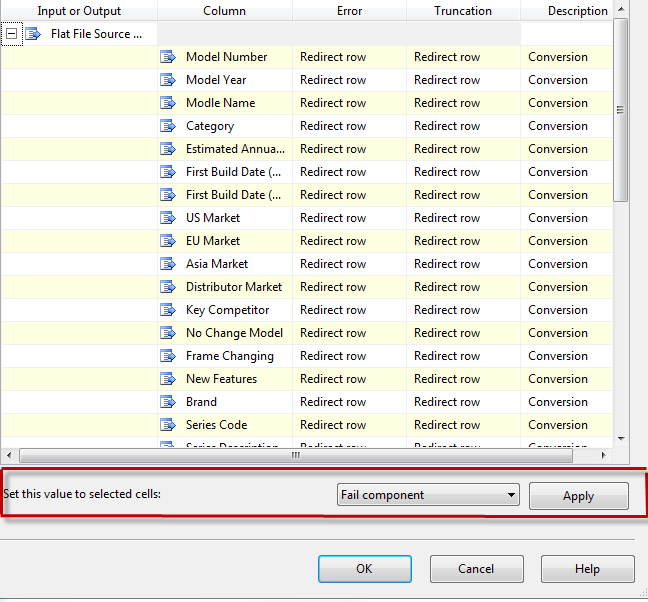Screen dimensions: 648x602
Task: Click the icon next to Model Year
Action: point(168,80)
